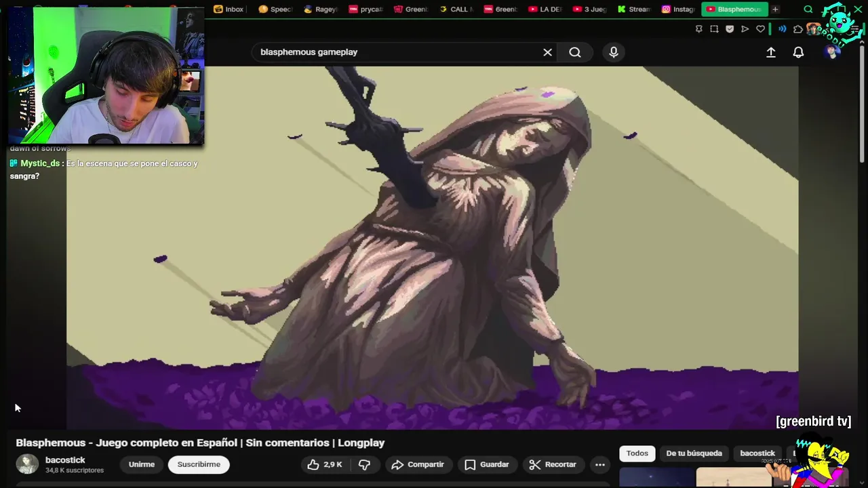
Task: Click the Blasphemous video player
Action: coord(432,247)
